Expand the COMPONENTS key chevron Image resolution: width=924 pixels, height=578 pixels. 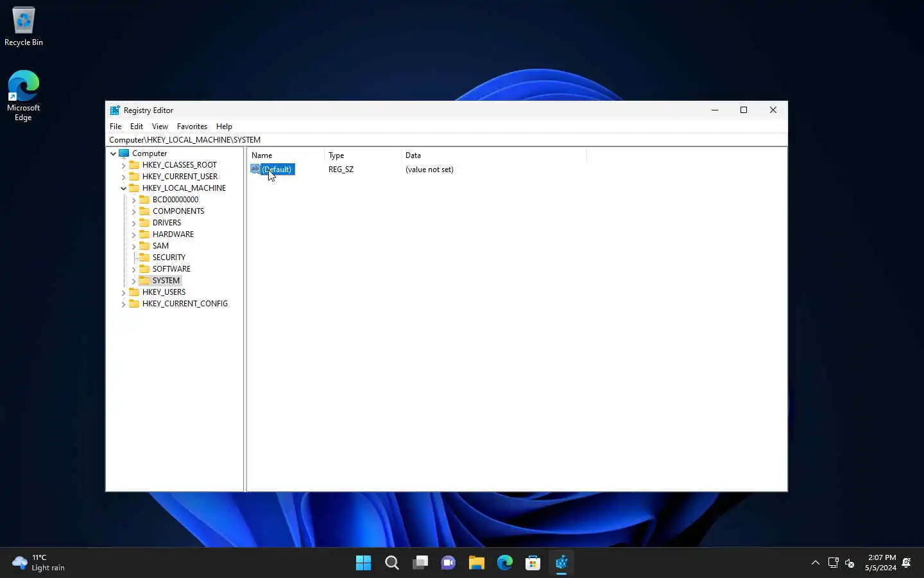134,211
